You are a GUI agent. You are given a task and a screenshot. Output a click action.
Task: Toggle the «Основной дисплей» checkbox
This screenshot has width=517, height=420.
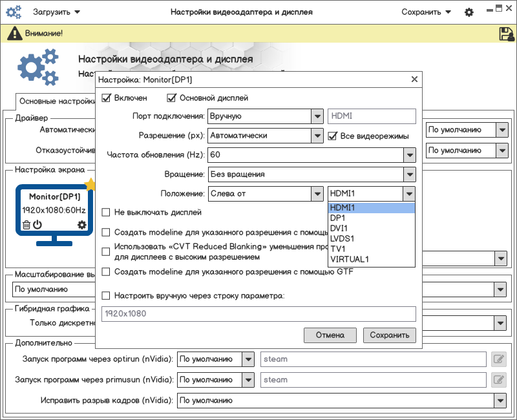pos(172,98)
